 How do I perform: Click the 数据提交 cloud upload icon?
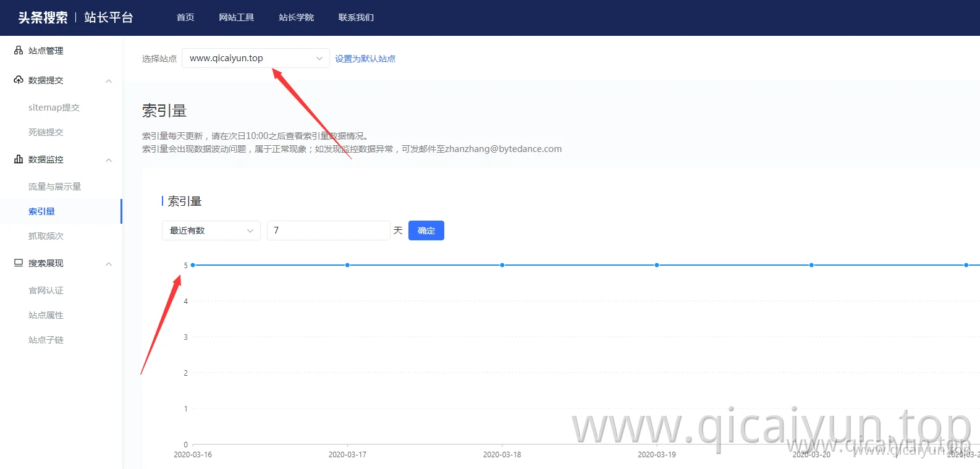pos(19,80)
